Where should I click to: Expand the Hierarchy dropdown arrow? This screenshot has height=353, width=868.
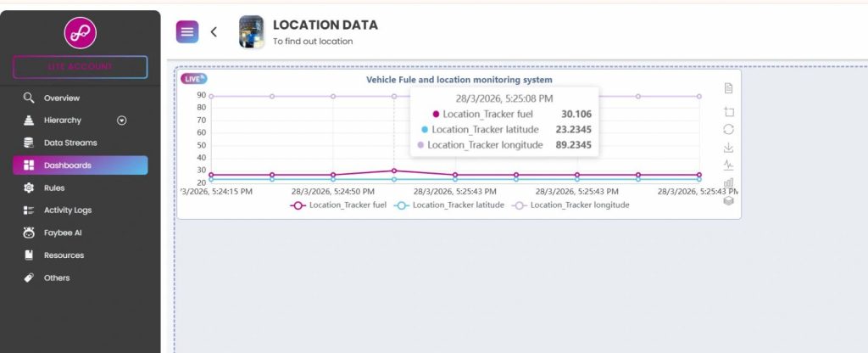tap(121, 120)
